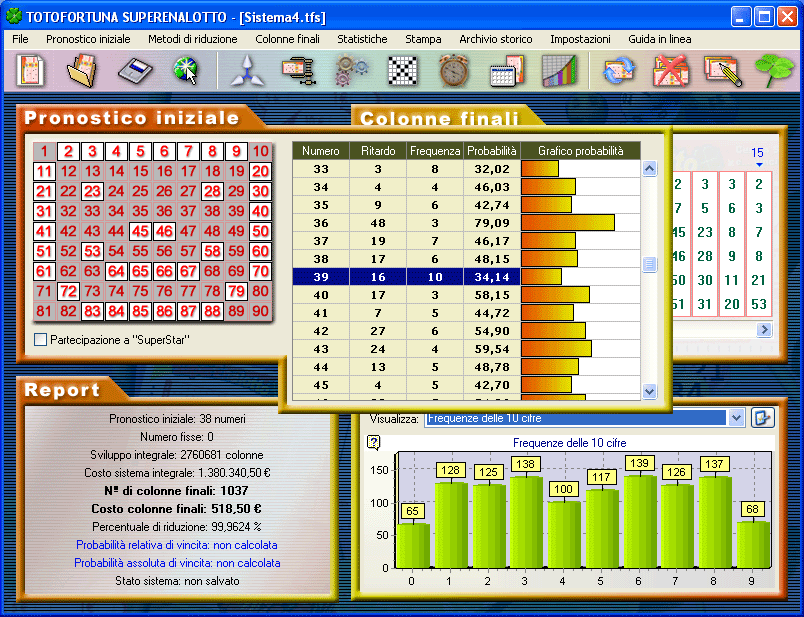This screenshot has height=617, width=804.
Task: Click the alarm clock toolbar icon
Action: (x=454, y=71)
